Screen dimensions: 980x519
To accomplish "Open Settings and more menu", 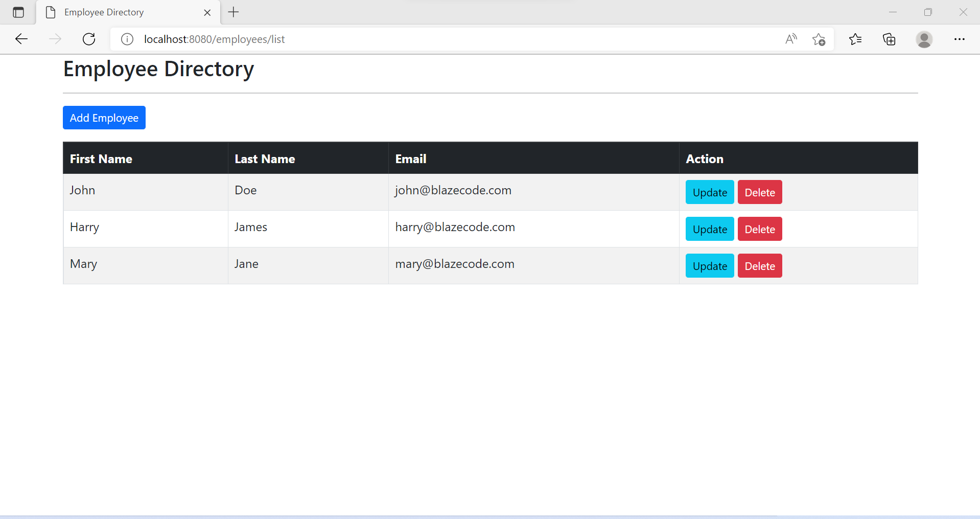I will [x=960, y=39].
